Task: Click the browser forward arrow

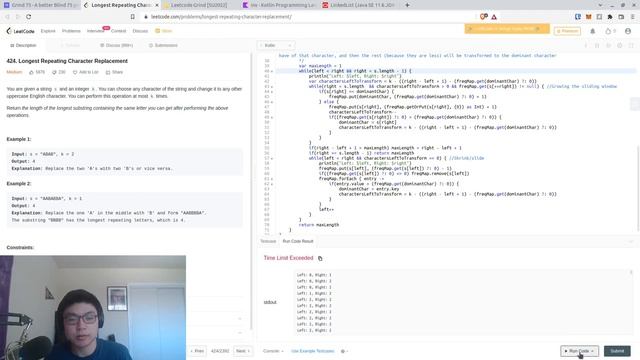Action: 18,17
